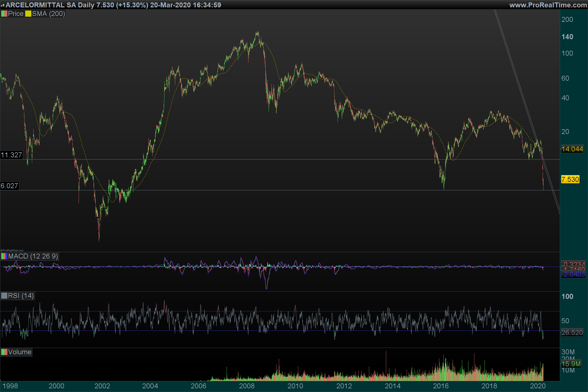
Task: Click the 2016 label on time axis
Action: 441,386
